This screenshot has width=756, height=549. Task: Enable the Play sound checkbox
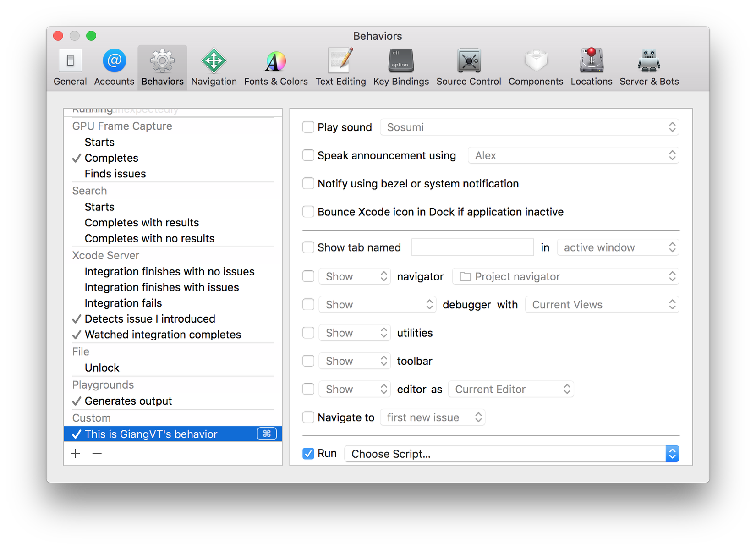pos(308,127)
